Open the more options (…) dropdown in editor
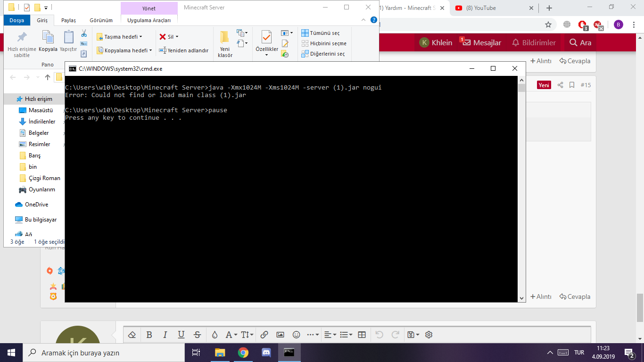The height and width of the screenshot is (362, 644). [x=313, y=335]
